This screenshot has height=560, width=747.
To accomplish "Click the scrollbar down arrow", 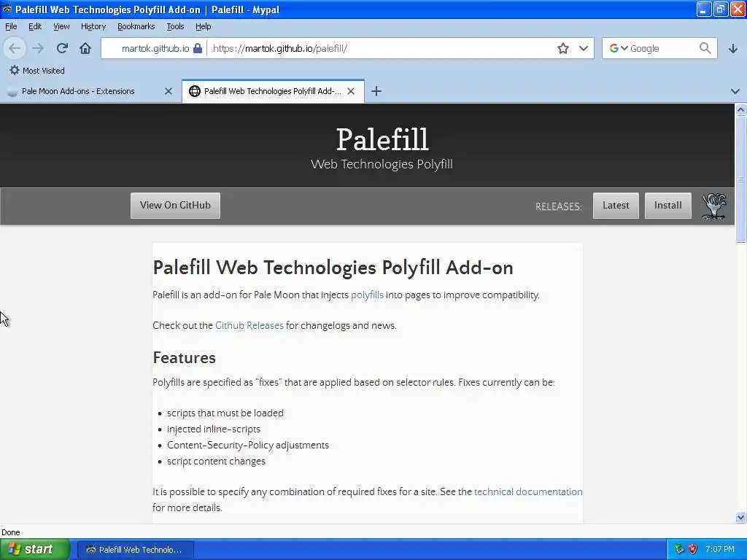I will pos(740,517).
